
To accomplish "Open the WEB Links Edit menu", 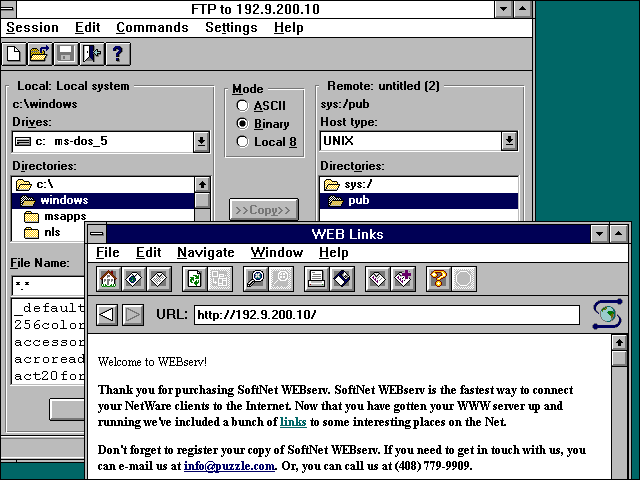I will pos(149,253).
